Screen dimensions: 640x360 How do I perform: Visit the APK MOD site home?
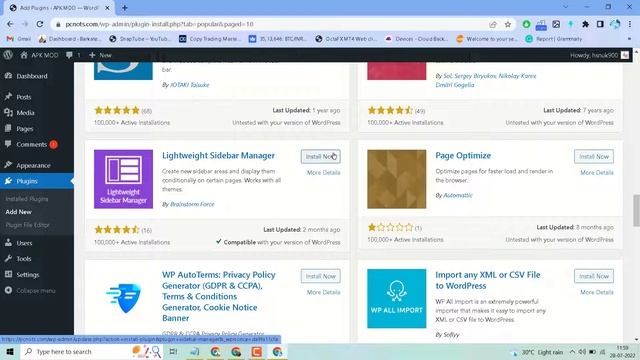tap(39, 55)
